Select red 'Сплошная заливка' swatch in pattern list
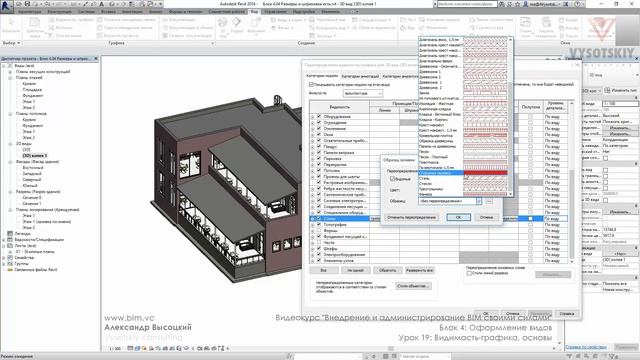This screenshot has width=640, height=360. pyautogui.click(x=485, y=173)
